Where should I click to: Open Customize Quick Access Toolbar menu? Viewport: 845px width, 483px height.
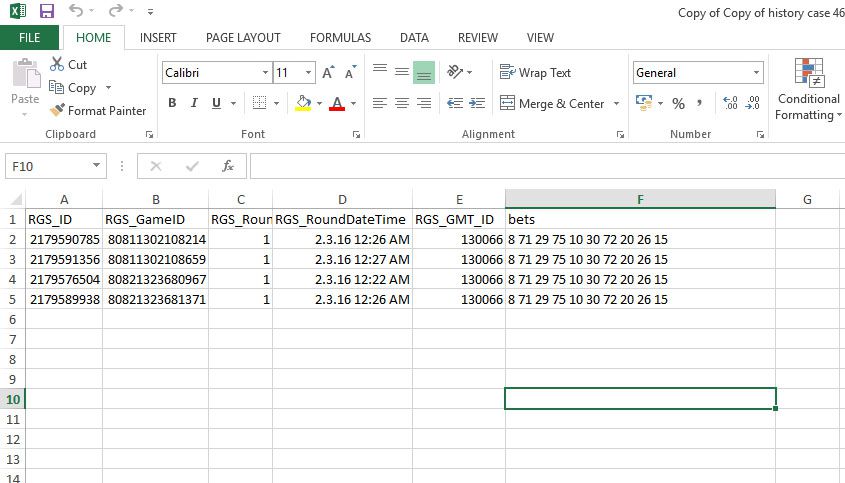click(150, 11)
